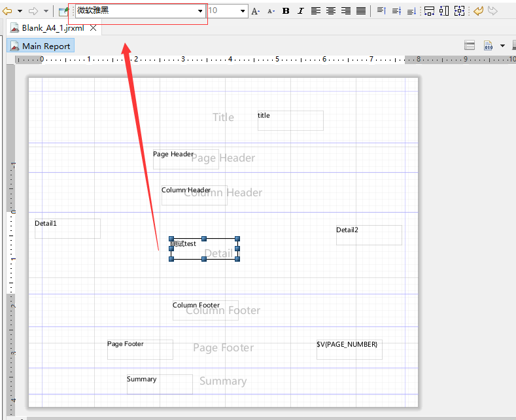The width and height of the screenshot is (516, 420).
Task: Click the match both sizes icon
Action: [459, 11]
